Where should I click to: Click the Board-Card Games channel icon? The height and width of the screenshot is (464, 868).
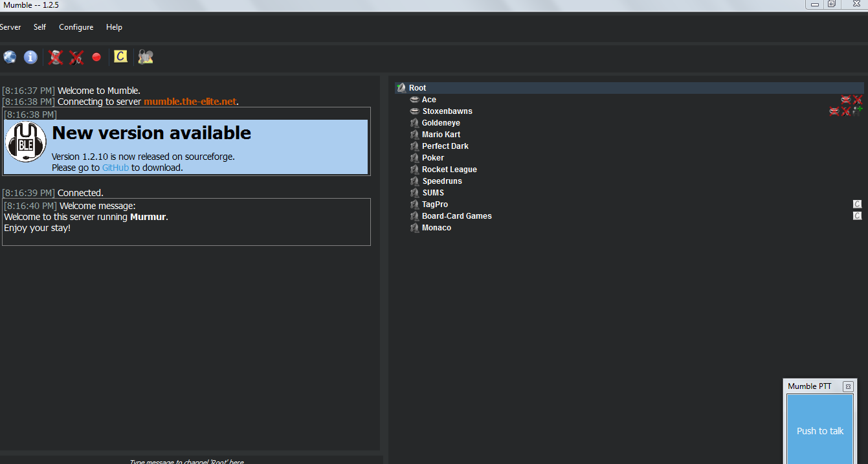point(415,216)
